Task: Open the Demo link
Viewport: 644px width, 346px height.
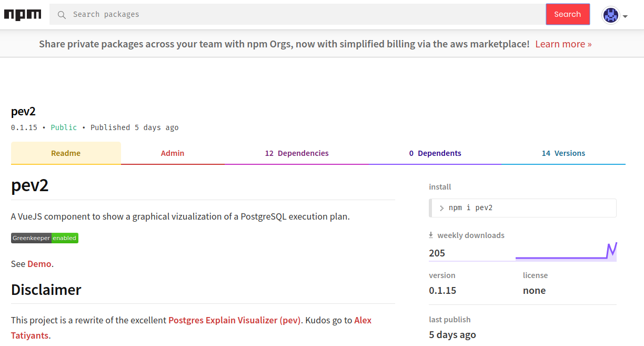Action: pos(39,264)
